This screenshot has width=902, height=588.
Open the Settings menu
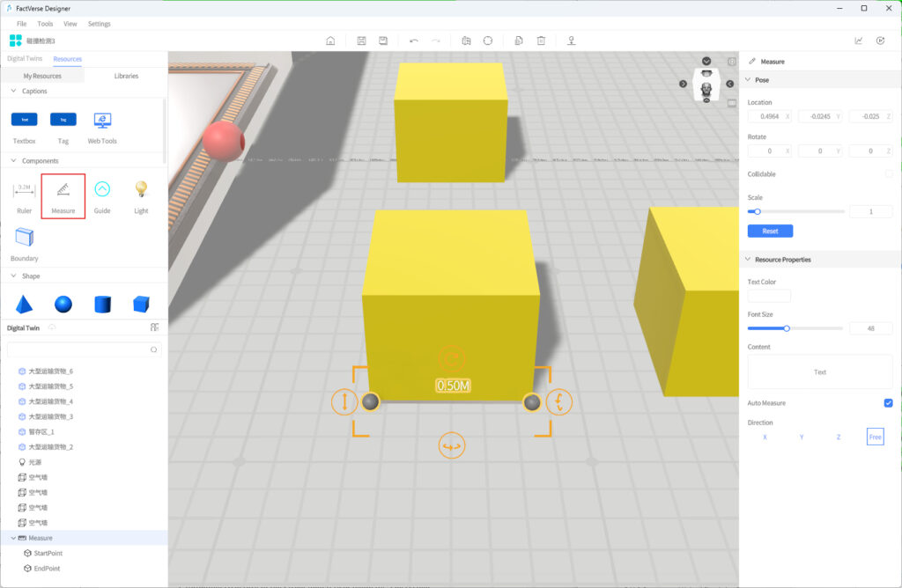point(99,24)
